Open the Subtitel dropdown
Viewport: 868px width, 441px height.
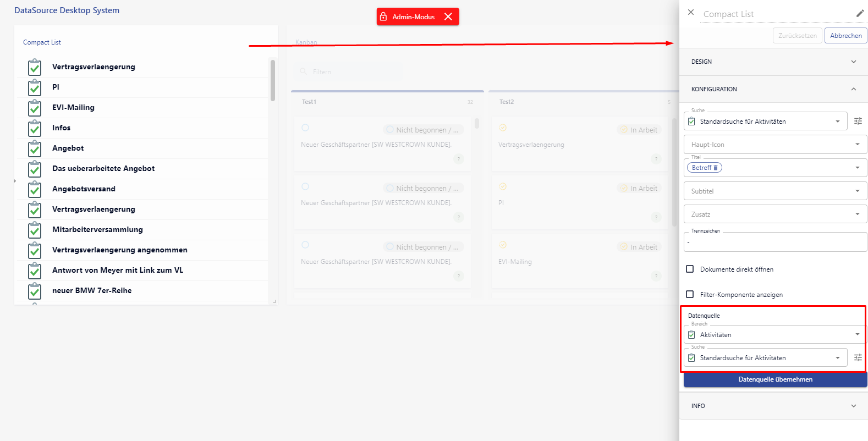[x=774, y=191]
